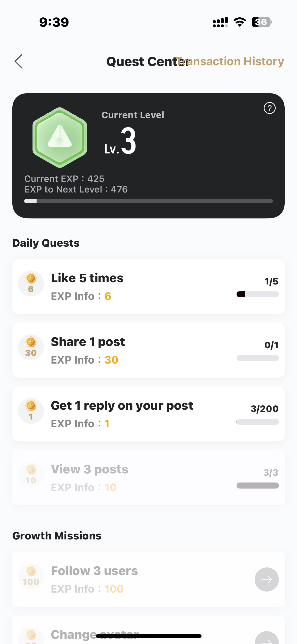The width and height of the screenshot is (297, 644).
Task: Tap the green hexagon level badge
Action: coord(60,138)
